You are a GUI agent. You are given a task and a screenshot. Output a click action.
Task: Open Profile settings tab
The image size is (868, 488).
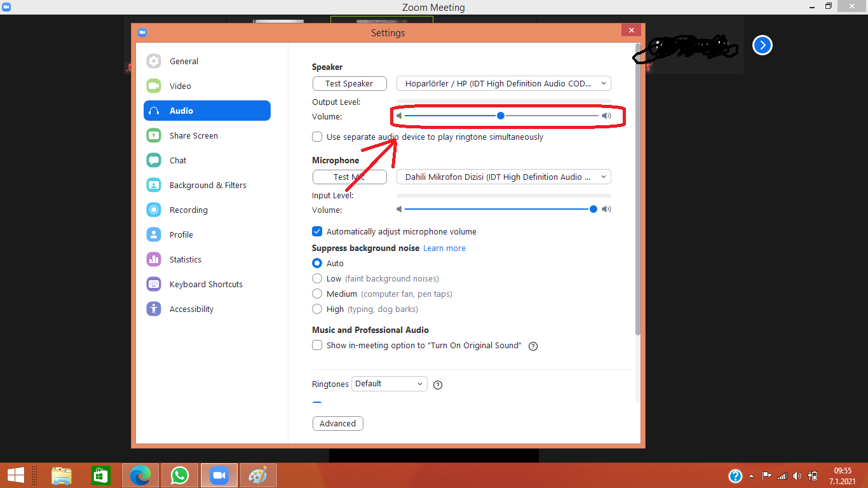(x=207, y=234)
